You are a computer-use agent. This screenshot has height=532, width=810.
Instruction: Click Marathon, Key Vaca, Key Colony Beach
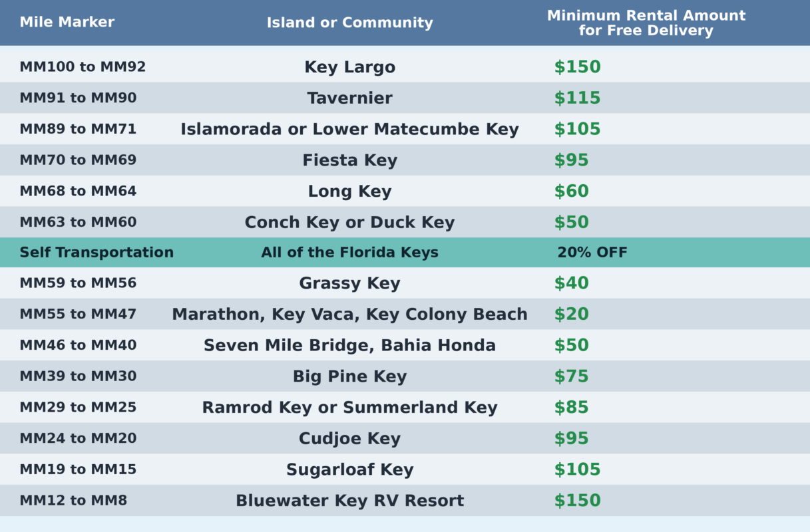click(x=349, y=315)
